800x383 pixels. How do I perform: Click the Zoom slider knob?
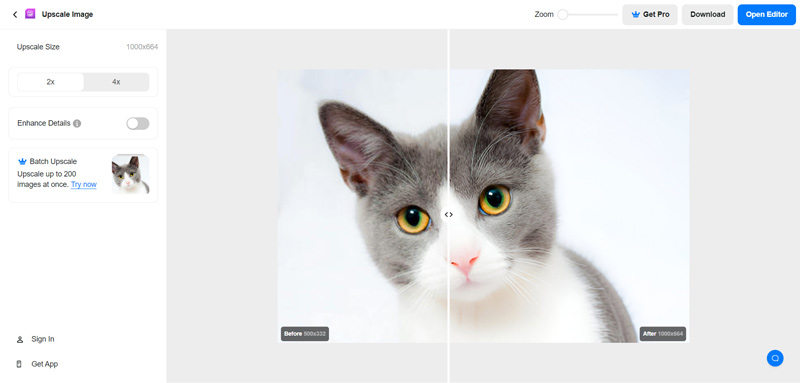(563, 15)
